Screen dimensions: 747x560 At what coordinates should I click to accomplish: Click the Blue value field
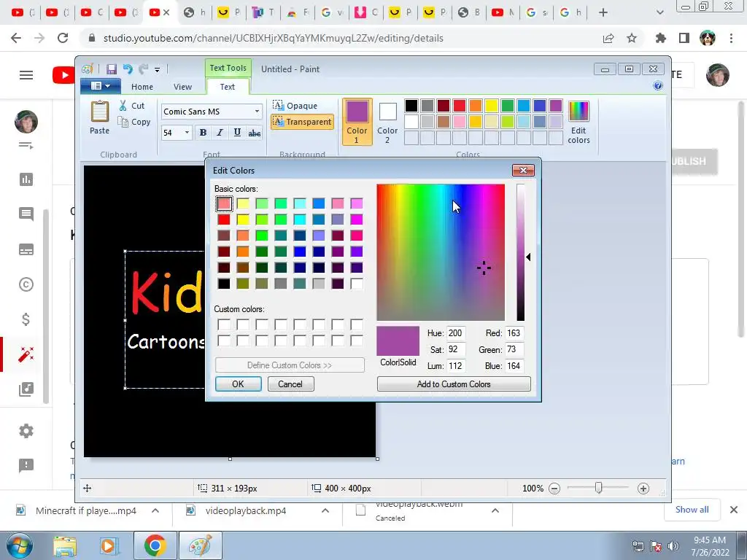[x=514, y=366]
